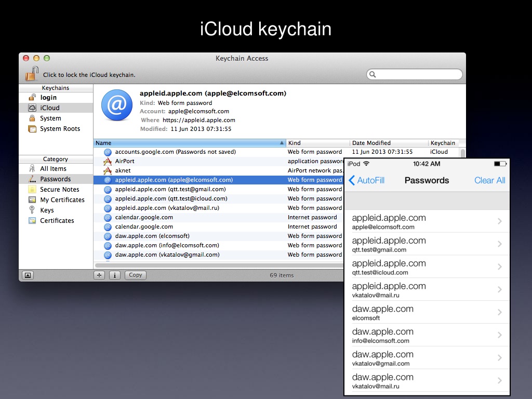Click the vertical scrollbar of the items list
This screenshot has height=399, width=532.
[462, 153]
